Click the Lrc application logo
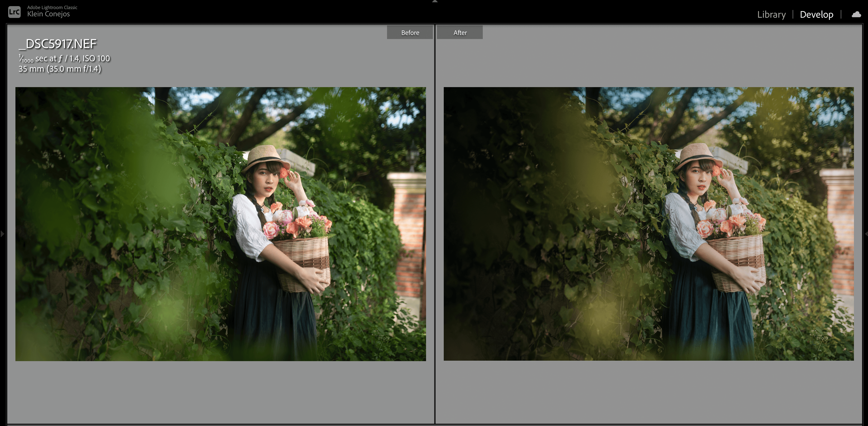The image size is (868, 426). click(14, 12)
